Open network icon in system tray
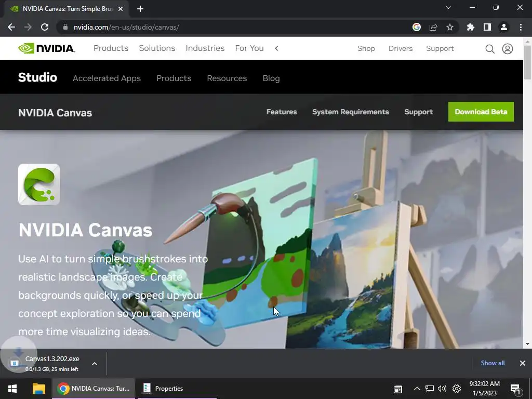The width and height of the screenshot is (532, 399). [430, 389]
